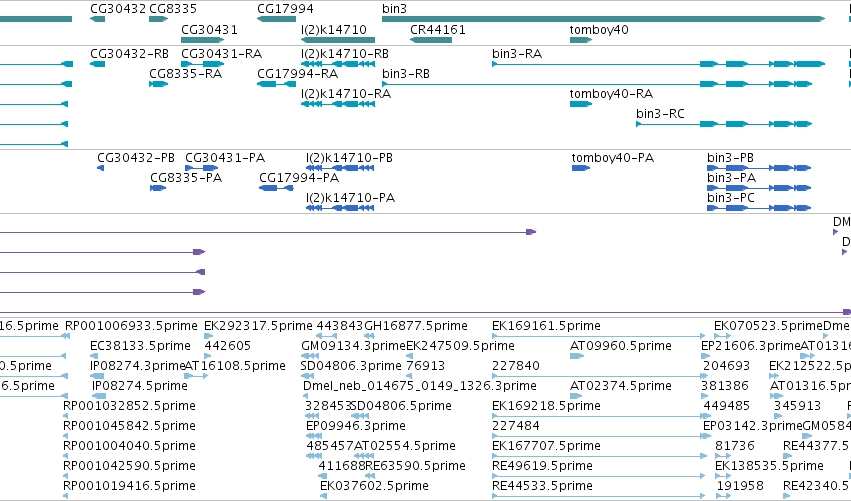Screen dimensions: 851x501
Task: Open EST RE63590.5prime label
Action: point(415,466)
